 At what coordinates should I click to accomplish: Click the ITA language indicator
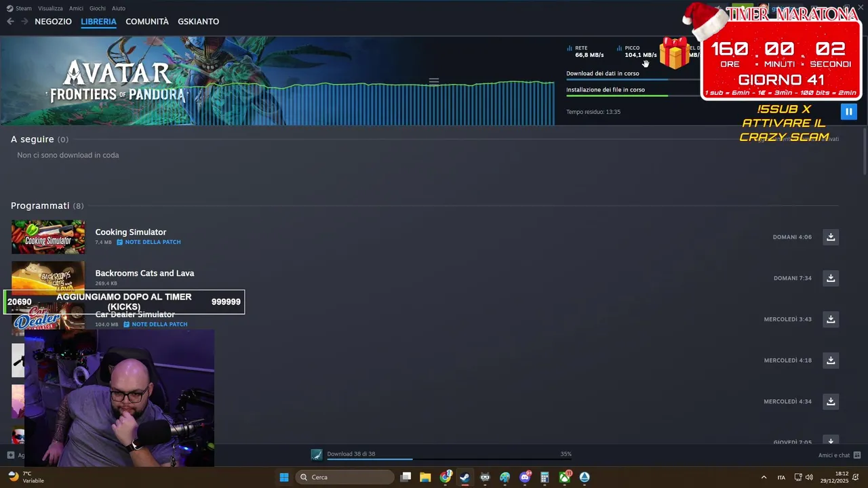[781, 478]
